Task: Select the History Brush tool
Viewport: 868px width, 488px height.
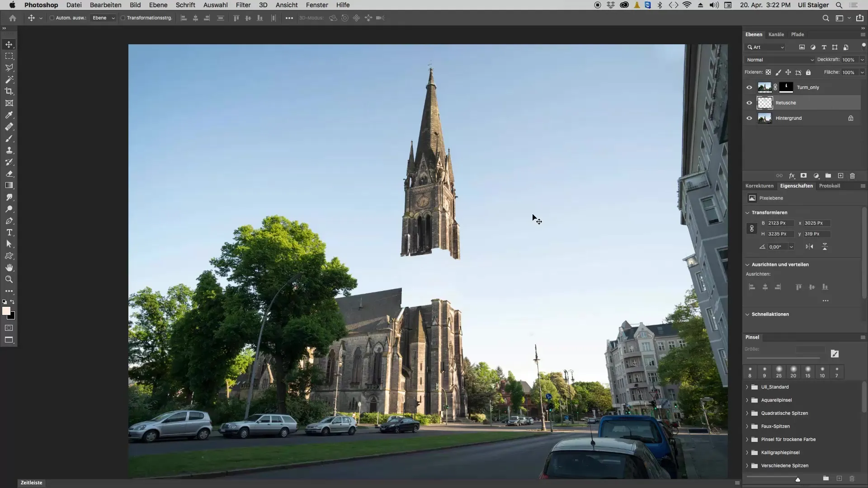Action: coord(9,162)
